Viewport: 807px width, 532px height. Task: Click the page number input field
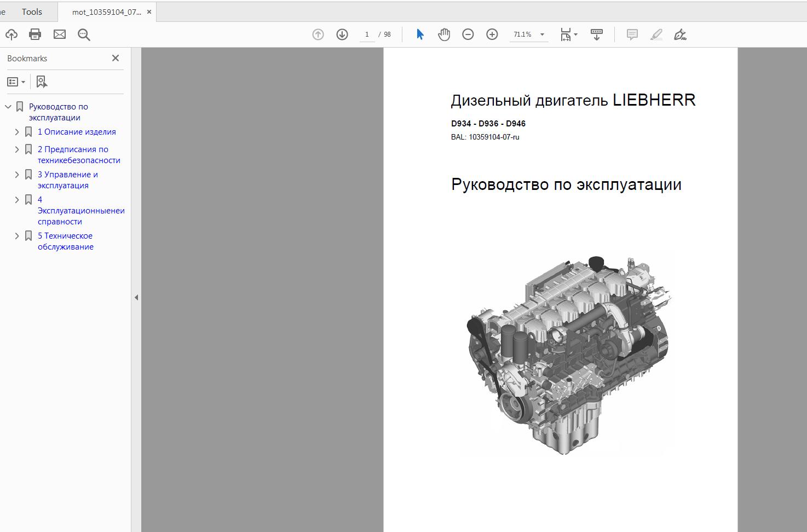click(x=367, y=34)
